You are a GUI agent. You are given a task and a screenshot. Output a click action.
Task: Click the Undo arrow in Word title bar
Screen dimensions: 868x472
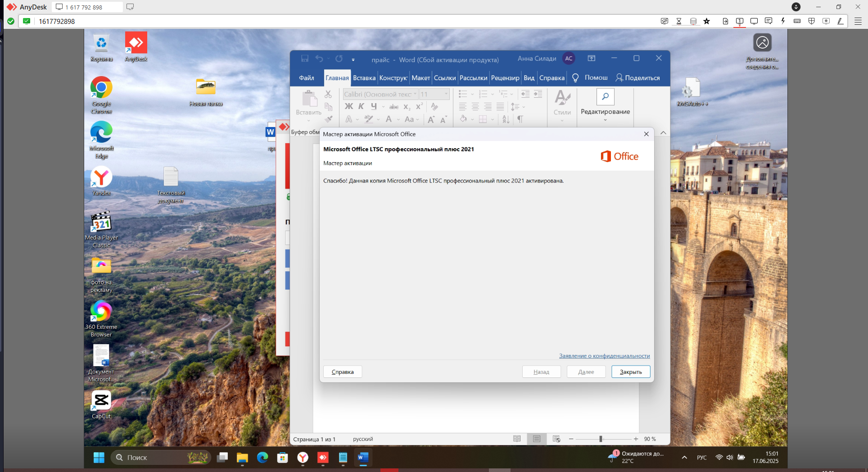click(x=319, y=59)
